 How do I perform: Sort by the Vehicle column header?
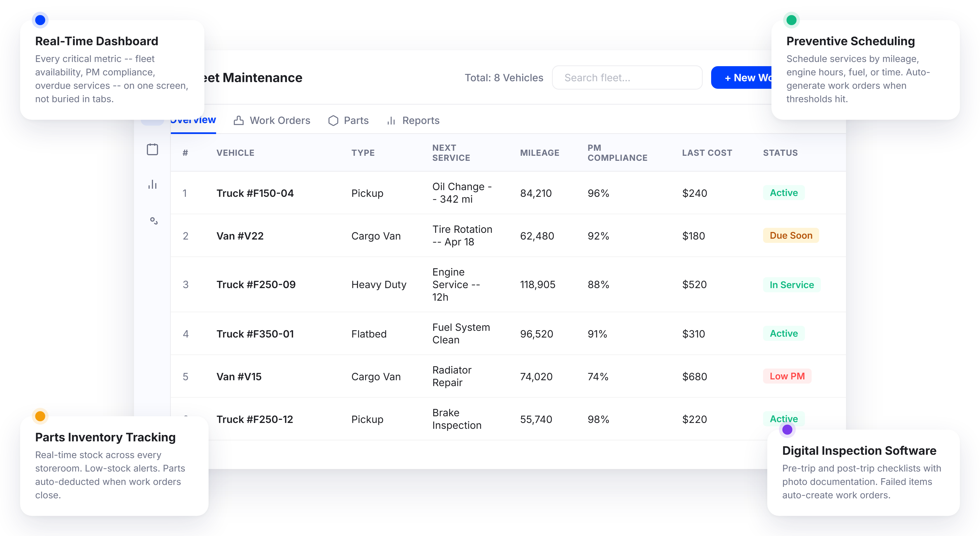(235, 152)
